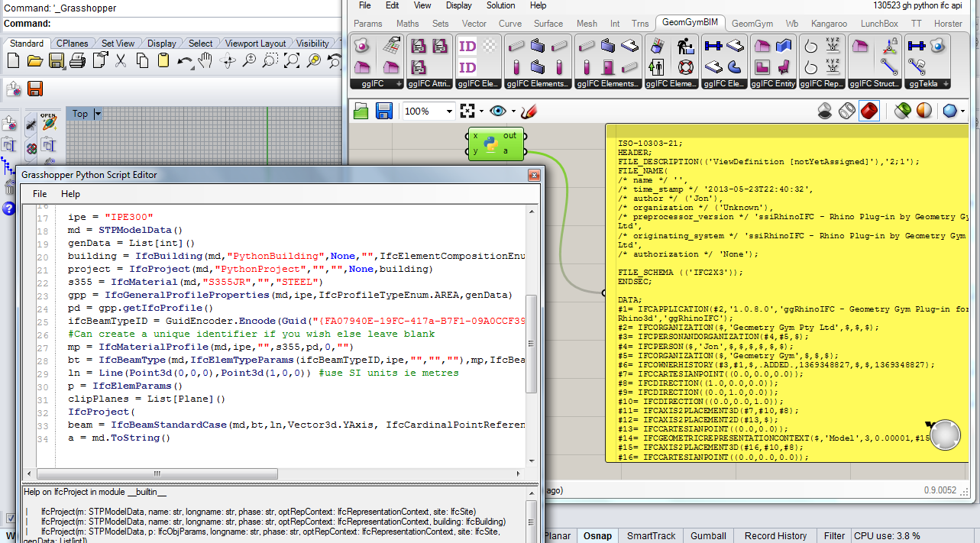Open the green folder icon on canvas toolbar

tap(361, 111)
